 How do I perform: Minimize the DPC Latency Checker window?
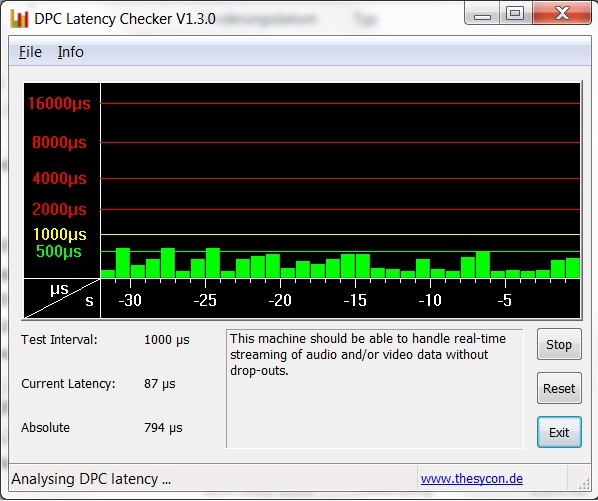(x=482, y=14)
